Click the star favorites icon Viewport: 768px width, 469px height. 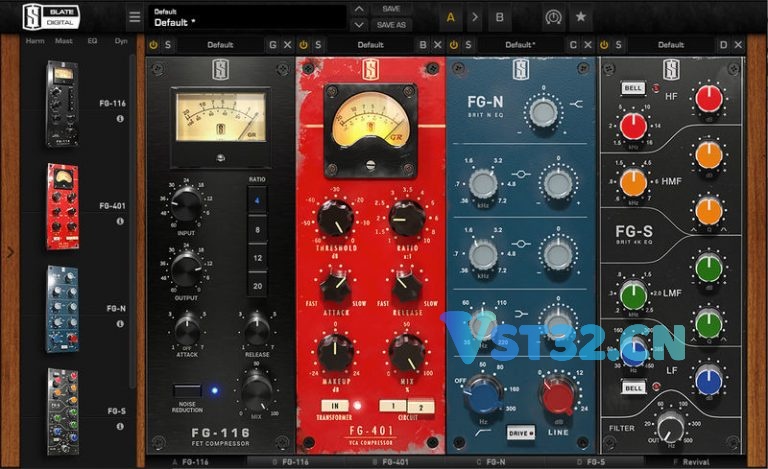(x=580, y=17)
